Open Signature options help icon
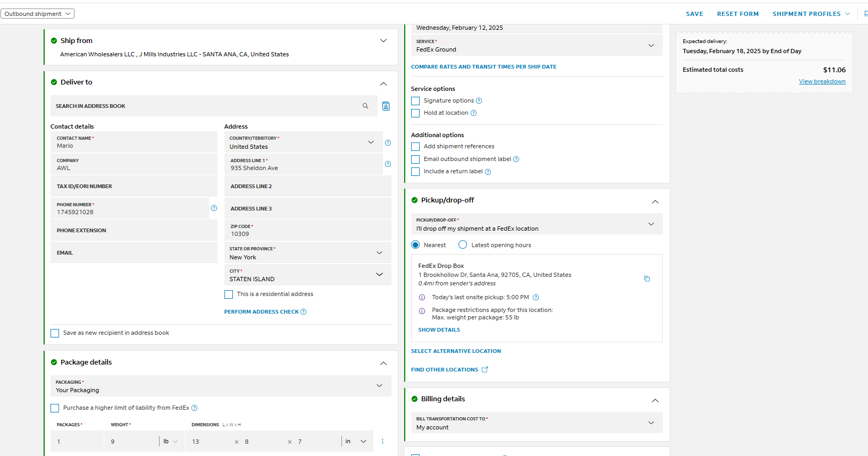 (479, 100)
